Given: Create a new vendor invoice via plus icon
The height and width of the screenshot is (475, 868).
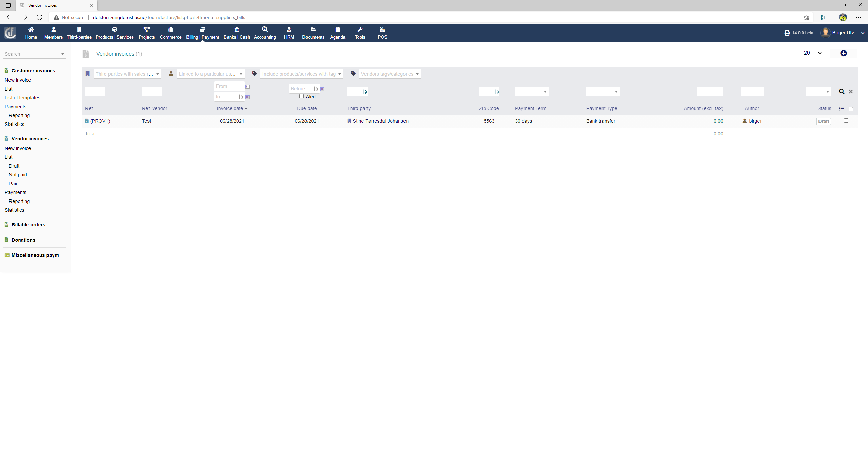Looking at the screenshot, I should [x=844, y=53].
